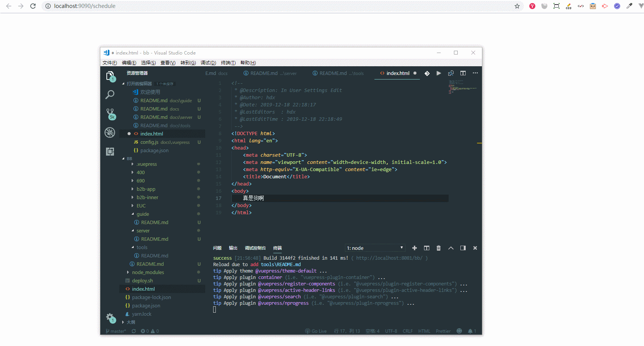Open the eyedropper extension in the browser toolbar
The width and height of the screenshot is (644, 346).
[x=629, y=6]
